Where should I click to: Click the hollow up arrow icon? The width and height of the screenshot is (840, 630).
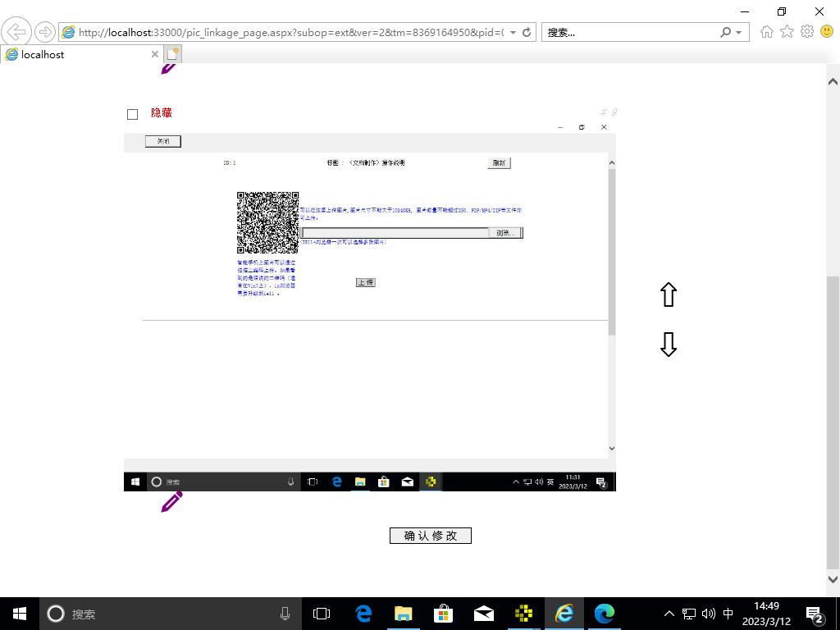[x=669, y=295]
